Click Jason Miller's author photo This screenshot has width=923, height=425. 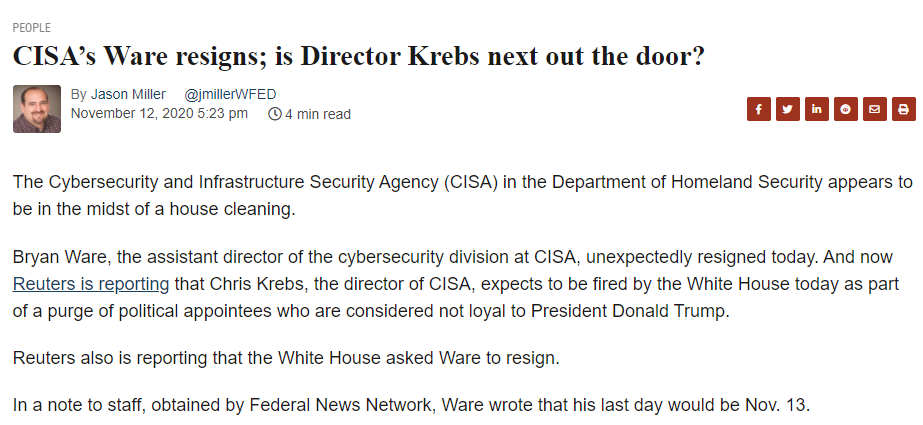pos(37,109)
